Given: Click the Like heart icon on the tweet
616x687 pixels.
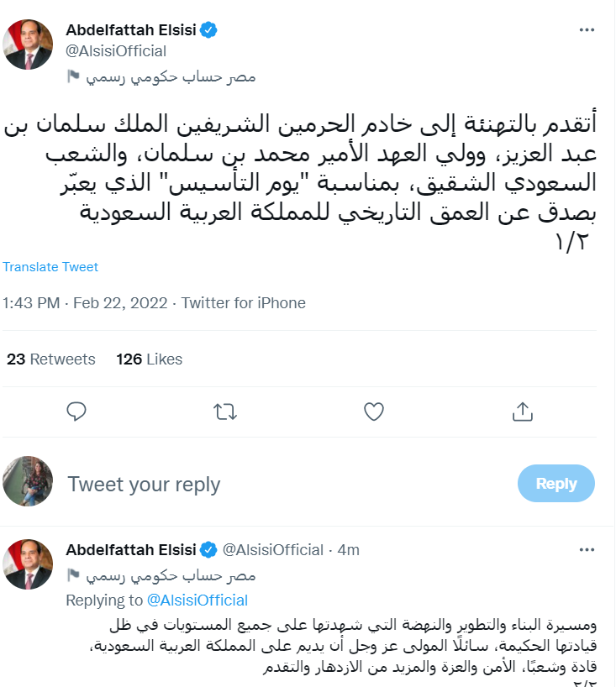Looking at the screenshot, I should [x=373, y=412].
